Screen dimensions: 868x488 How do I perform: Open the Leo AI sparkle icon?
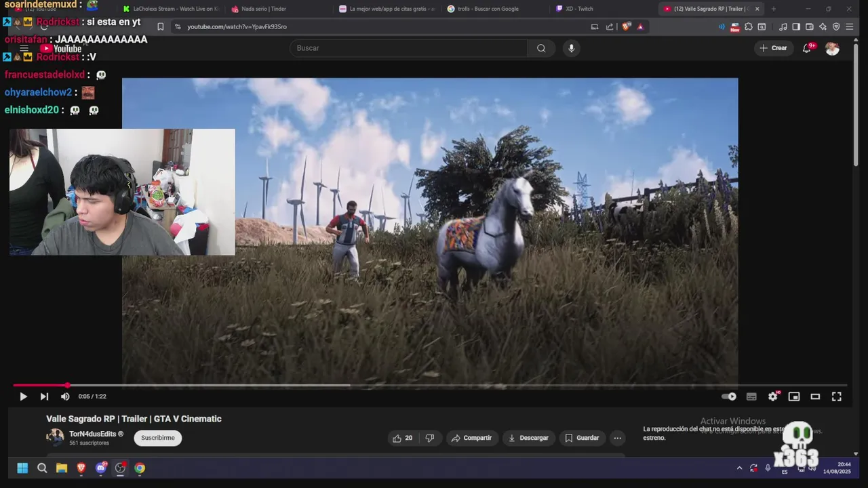click(823, 26)
